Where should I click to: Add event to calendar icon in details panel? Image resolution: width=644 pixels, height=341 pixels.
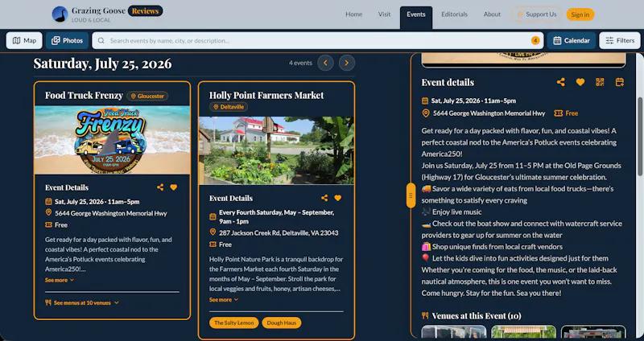(620, 82)
